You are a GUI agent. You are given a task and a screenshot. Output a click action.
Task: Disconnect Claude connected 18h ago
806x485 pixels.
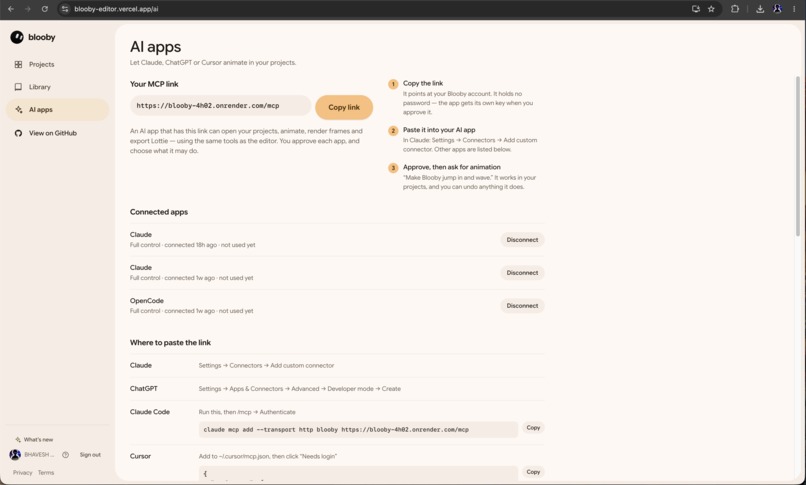(x=522, y=240)
